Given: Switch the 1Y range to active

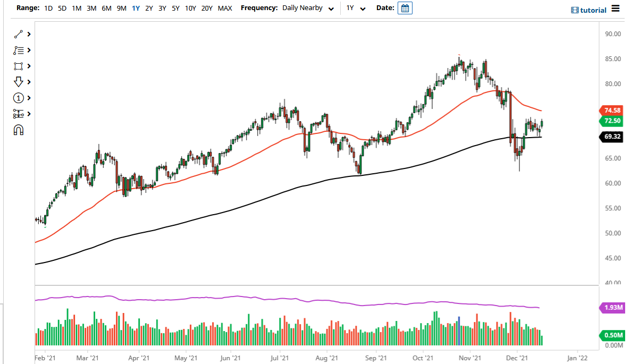Looking at the screenshot, I should pyautogui.click(x=136, y=8).
